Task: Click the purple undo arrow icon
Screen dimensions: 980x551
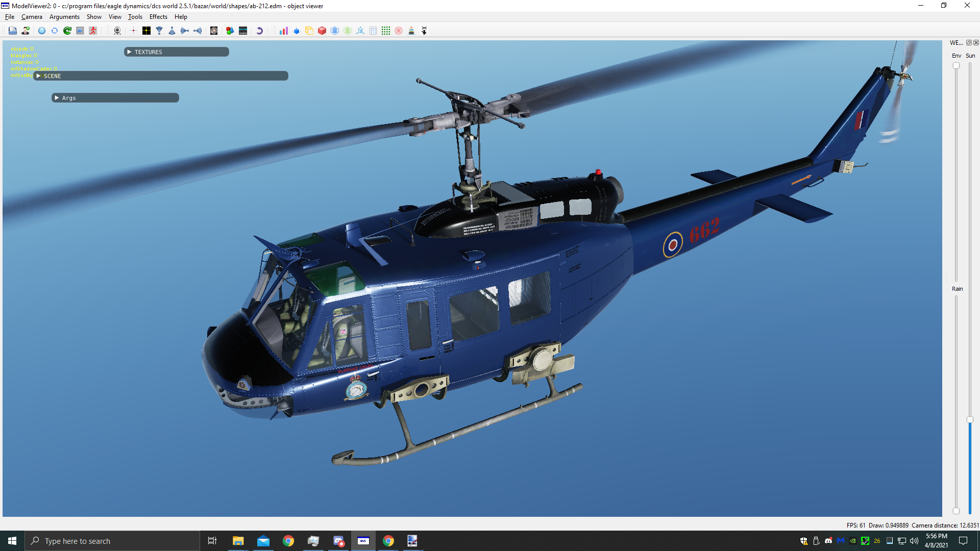Action: pyautogui.click(x=259, y=31)
